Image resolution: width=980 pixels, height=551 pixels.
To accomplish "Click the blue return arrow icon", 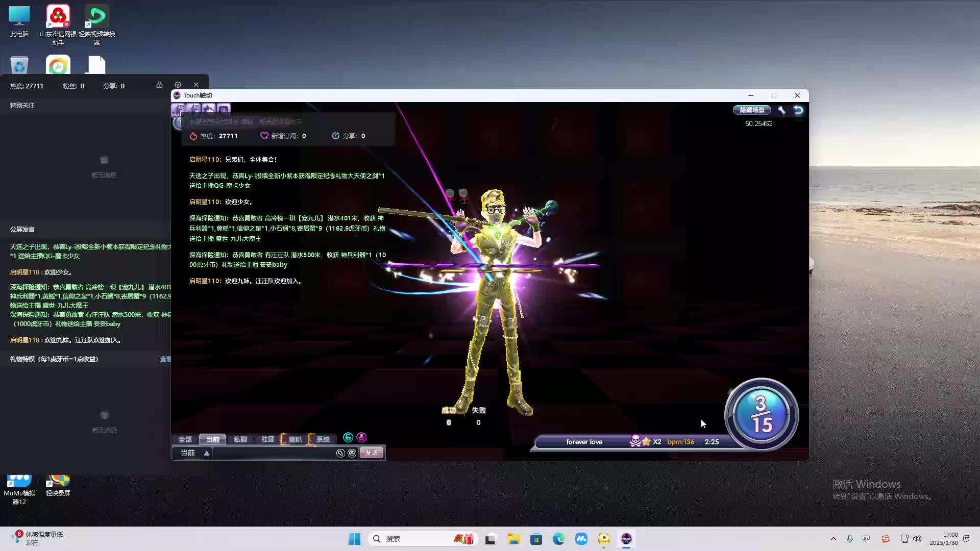I will pyautogui.click(x=798, y=110).
